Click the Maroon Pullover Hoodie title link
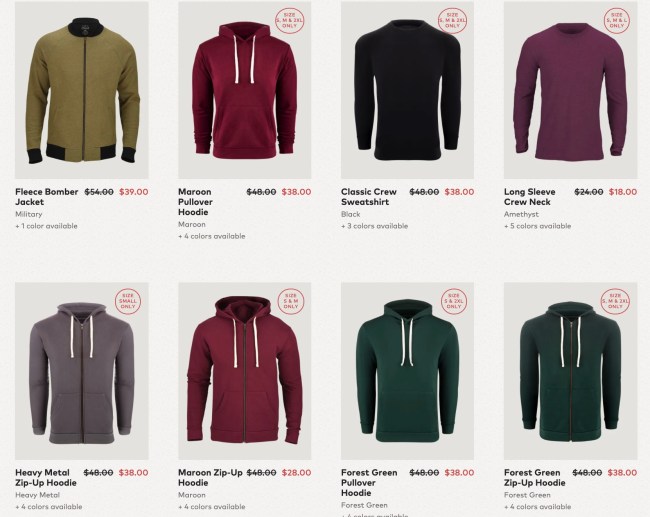Viewport: 650px width, 517px height. point(195,202)
